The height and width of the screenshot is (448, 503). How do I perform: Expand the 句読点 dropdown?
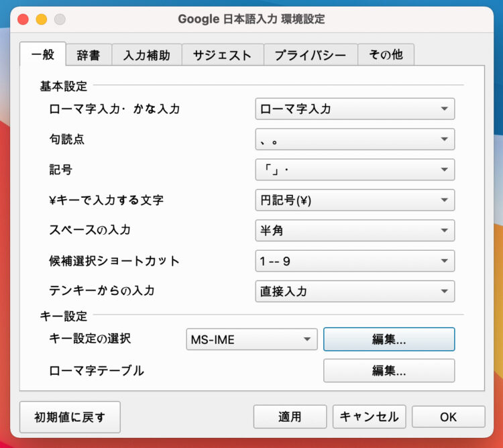pyautogui.click(x=355, y=139)
